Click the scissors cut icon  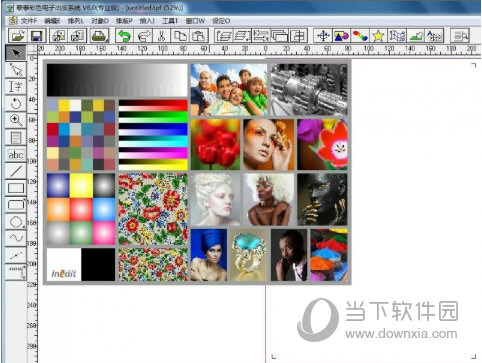click(162, 36)
